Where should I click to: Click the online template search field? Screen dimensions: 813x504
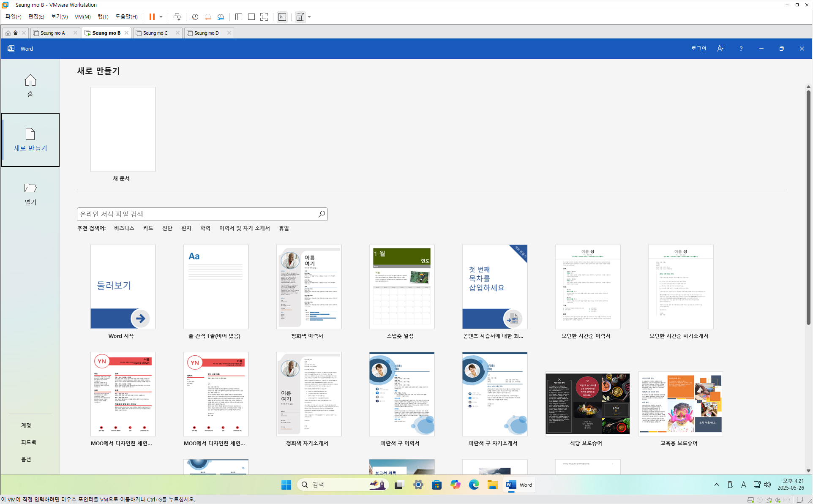tap(196, 214)
